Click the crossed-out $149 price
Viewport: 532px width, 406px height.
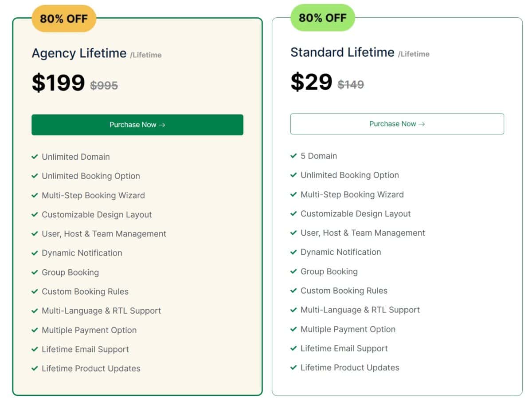pos(351,84)
